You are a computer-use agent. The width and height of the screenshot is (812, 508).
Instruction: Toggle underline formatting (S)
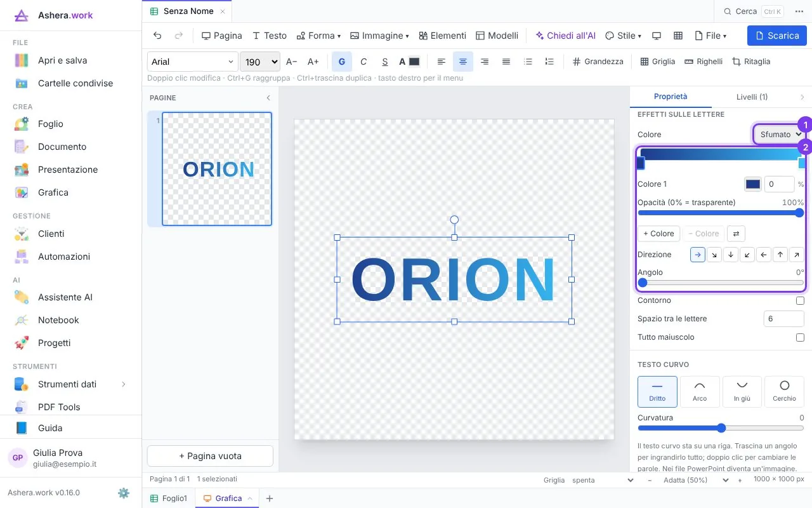coord(385,62)
